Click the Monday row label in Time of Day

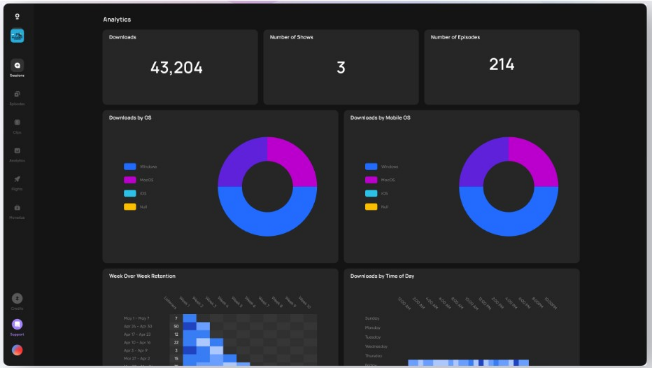click(373, 328)
